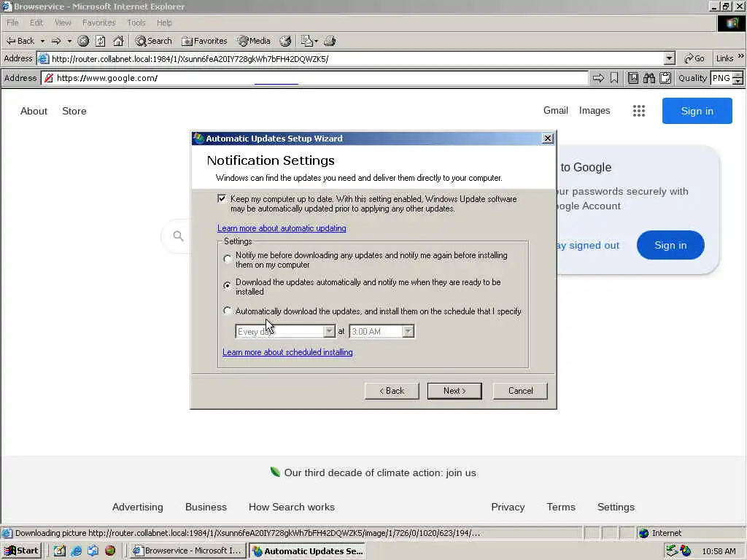
Task: Click the Store link on Google page
Action: 74,111
